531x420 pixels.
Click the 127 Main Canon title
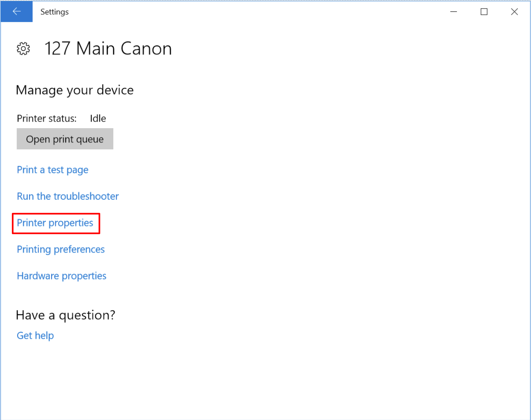(108, 49)
